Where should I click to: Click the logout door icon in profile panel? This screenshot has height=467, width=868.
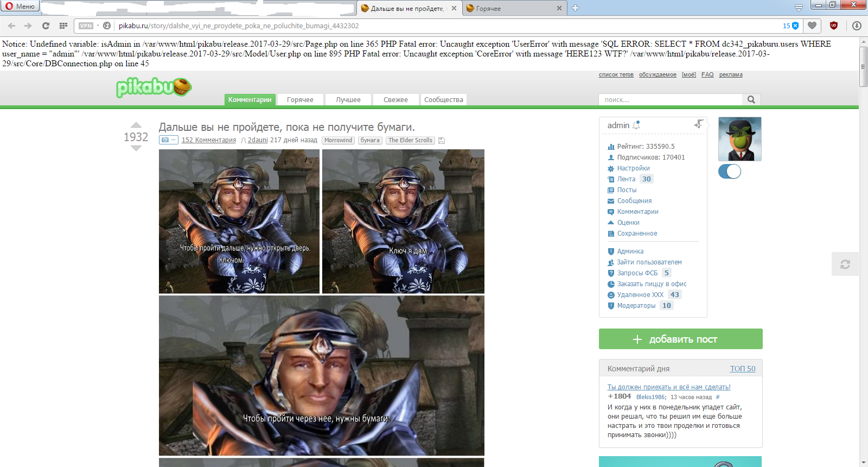pos(699,124)
